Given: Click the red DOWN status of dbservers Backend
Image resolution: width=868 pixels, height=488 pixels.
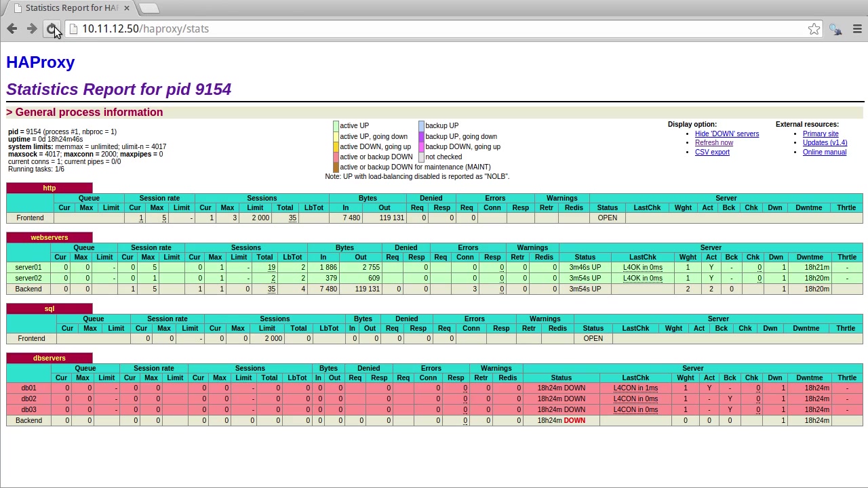Looking at the screenshot, I should click(574, 420).
